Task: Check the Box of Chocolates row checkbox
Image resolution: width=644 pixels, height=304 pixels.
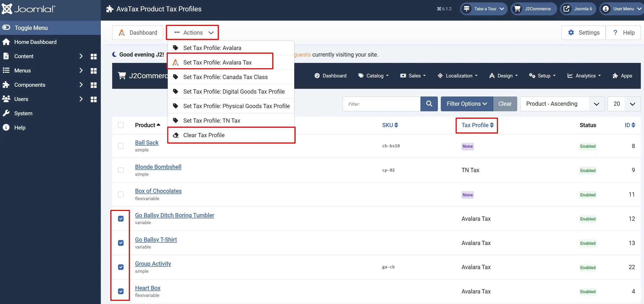Action: pos(121,194)
